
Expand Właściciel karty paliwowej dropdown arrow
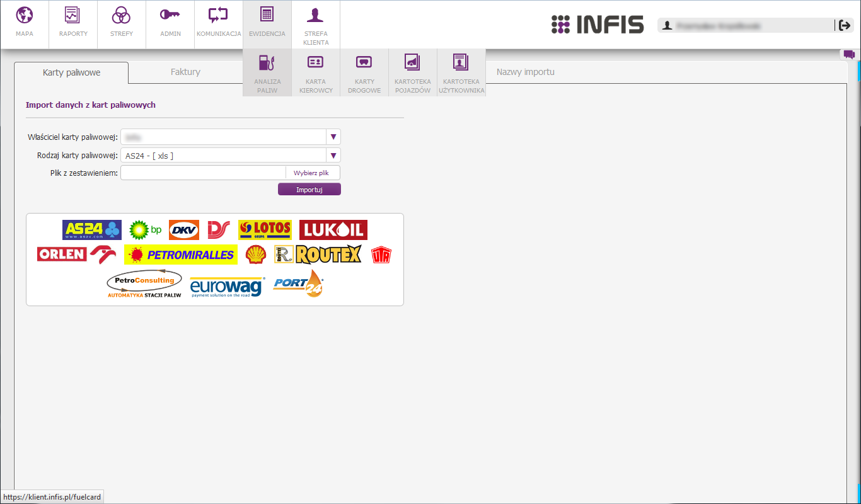[x=333, y=137]
